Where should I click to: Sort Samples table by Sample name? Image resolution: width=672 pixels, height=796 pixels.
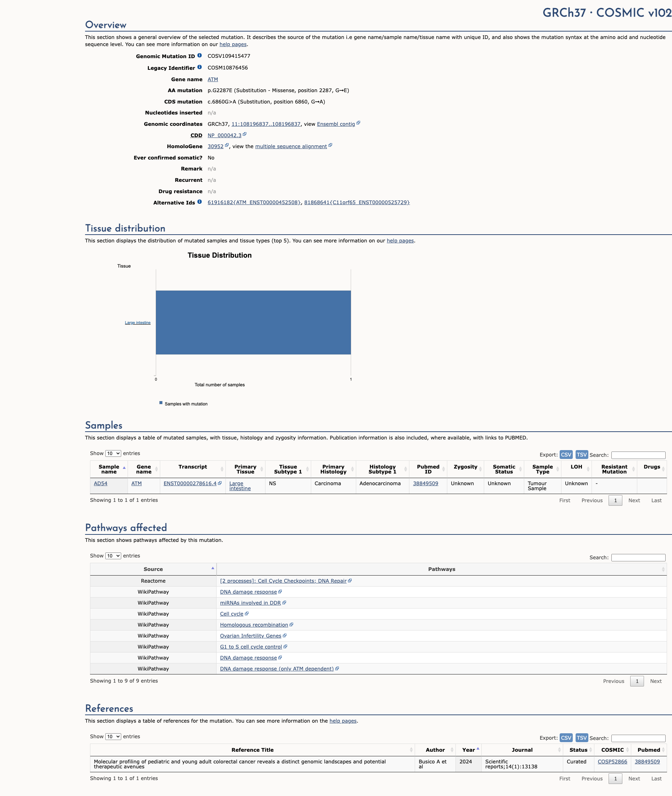pyautogui.click(x=109, y=469)
